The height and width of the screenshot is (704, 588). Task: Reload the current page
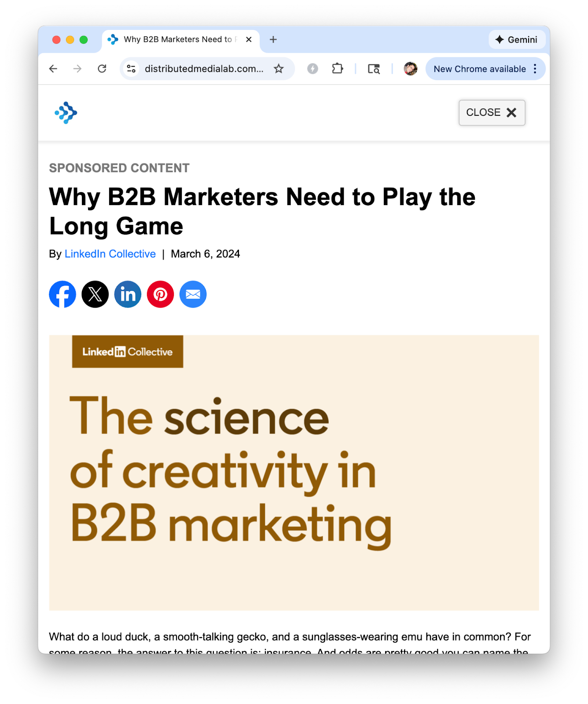(x=102, y=69)
